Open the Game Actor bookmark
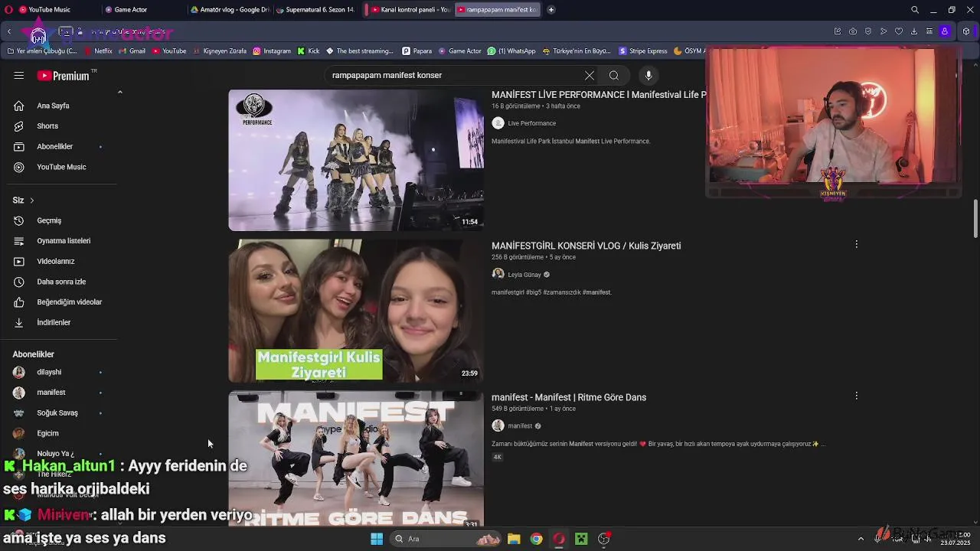The width and height of the screenshot is (980, 551). pos(459,51)
